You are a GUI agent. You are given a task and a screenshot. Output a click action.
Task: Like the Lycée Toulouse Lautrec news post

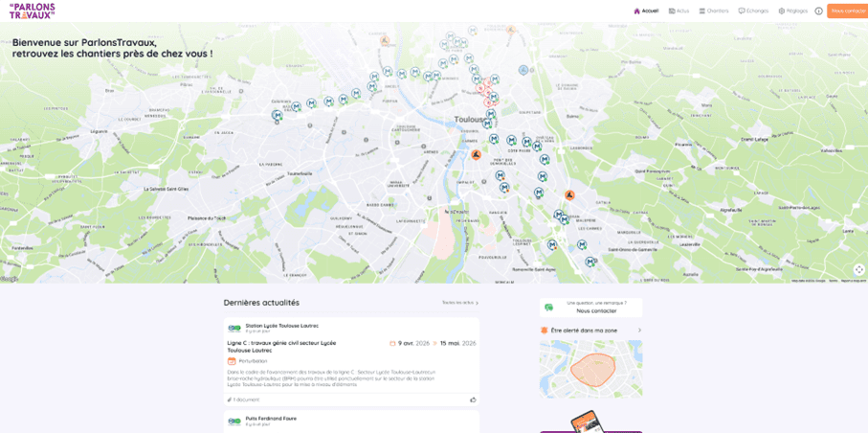tap(473, 399)
